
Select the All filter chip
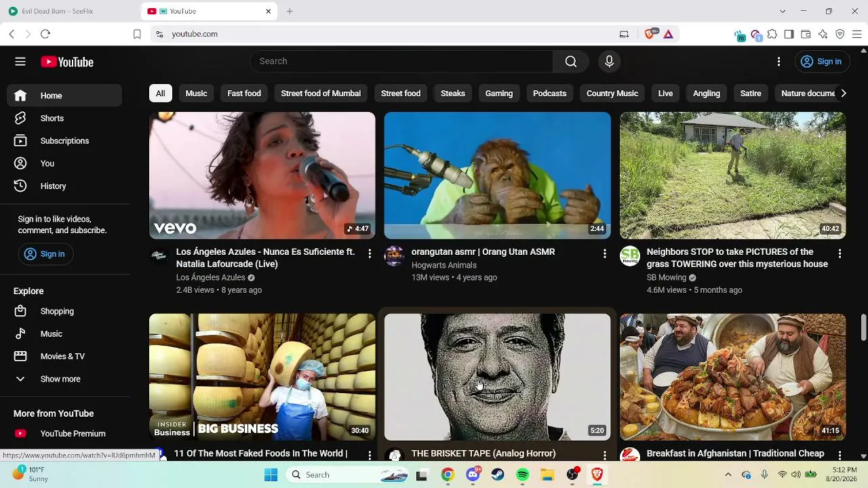coord(160,94)
